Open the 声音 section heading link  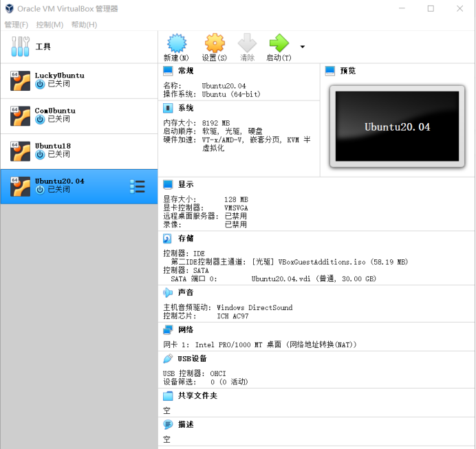[x=186, y=292]
